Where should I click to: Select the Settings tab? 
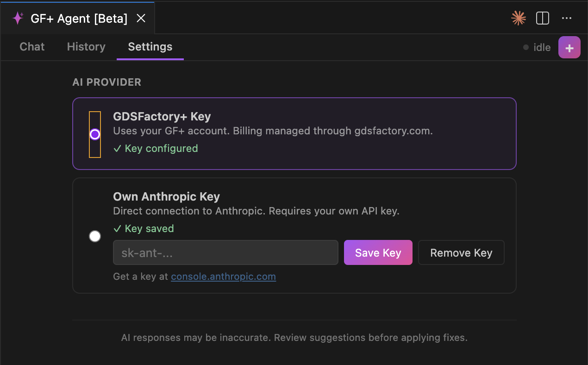[150, 47]
